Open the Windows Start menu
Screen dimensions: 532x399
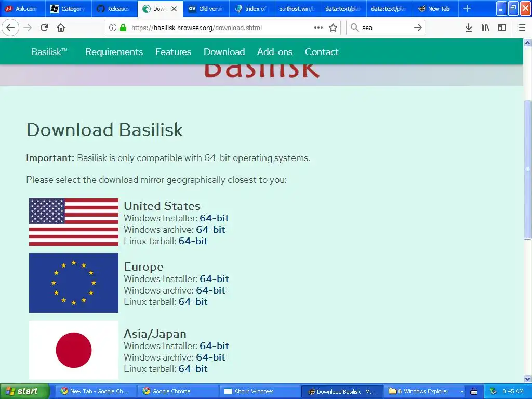click(x=24, y=391)
